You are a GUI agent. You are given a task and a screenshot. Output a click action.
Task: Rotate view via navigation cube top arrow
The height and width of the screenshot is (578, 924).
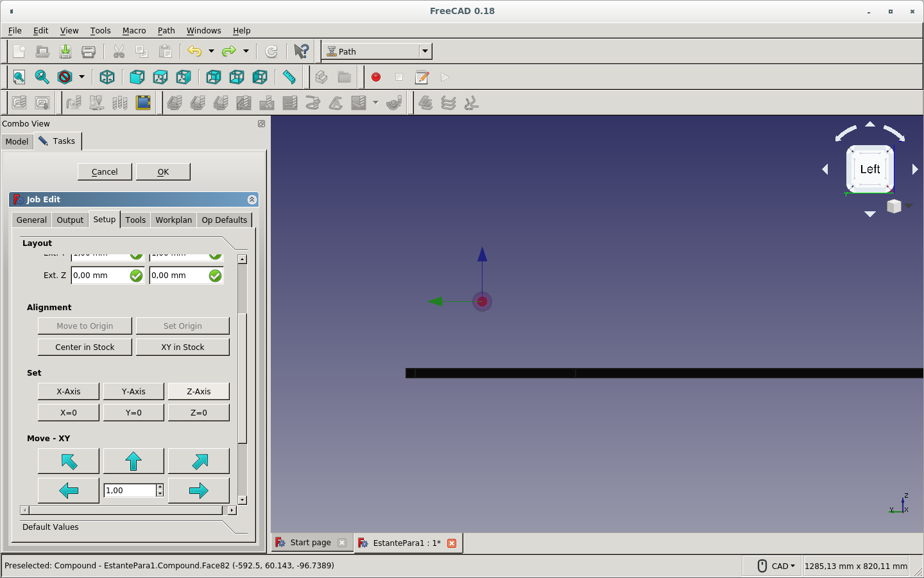coord(870,124)
